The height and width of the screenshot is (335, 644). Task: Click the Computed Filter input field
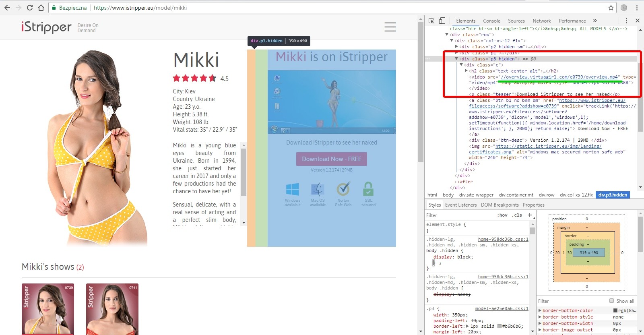pos(572,301)
